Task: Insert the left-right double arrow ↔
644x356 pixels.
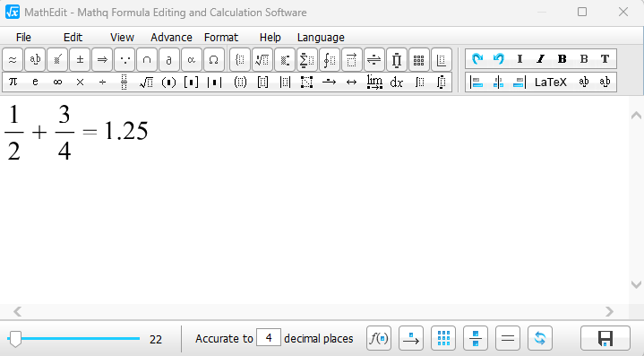Action: [x=352, y=82]
